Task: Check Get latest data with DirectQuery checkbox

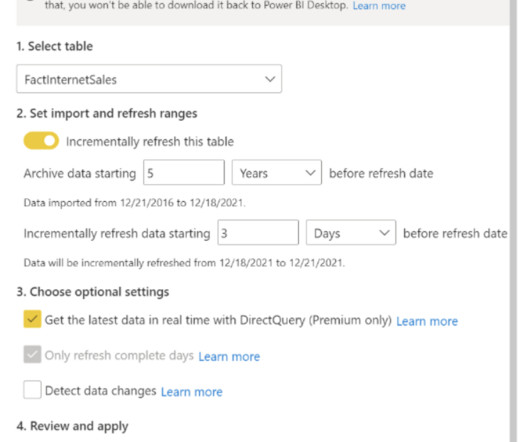Action: [x=32, y=319]
